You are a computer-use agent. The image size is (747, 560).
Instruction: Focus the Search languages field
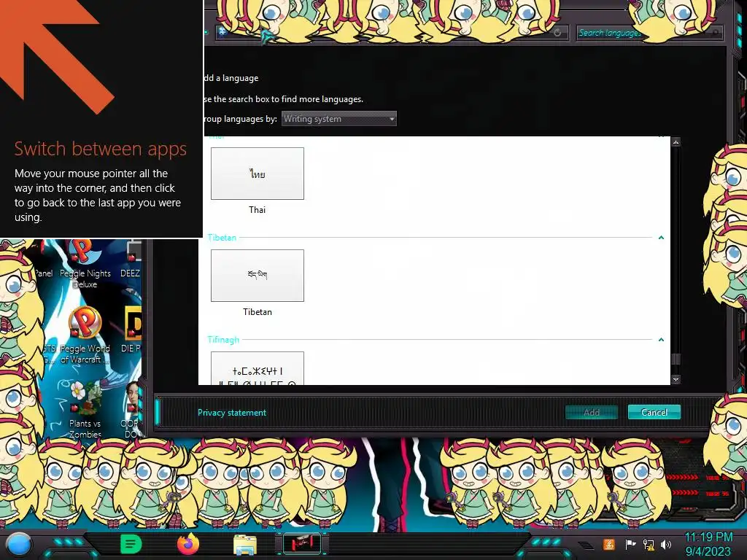[x=649, y=33]
